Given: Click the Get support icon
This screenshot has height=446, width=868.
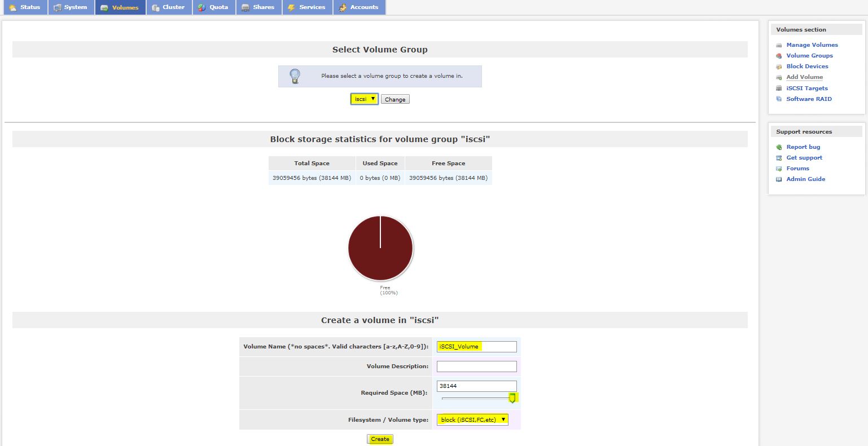Looking at the screenshot, I should click(779, 158).
